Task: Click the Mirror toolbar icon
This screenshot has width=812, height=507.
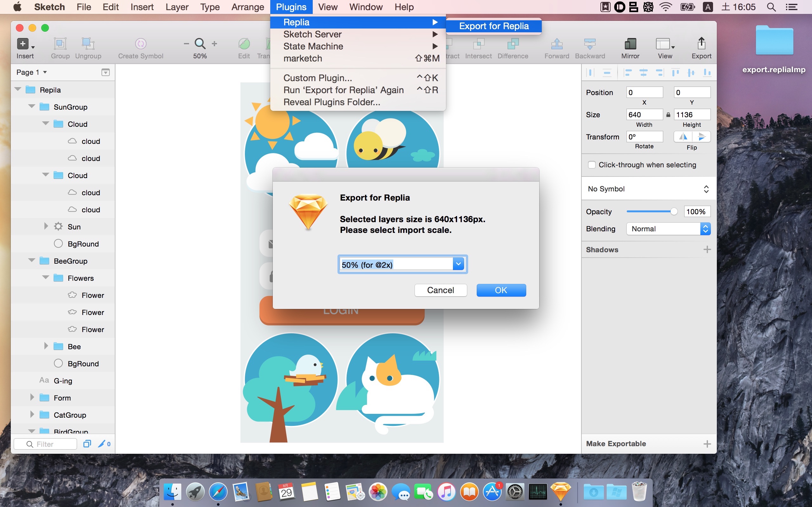Action: [630, 44]
